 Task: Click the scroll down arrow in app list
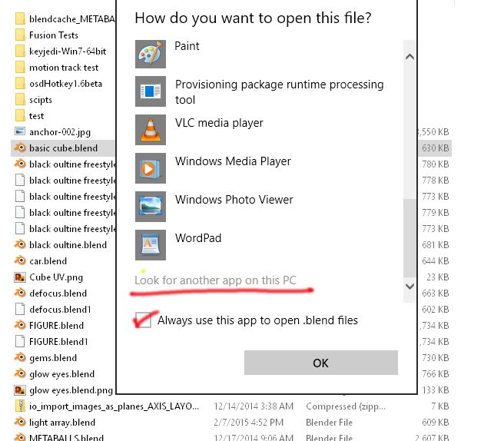(x=409, y=286)
